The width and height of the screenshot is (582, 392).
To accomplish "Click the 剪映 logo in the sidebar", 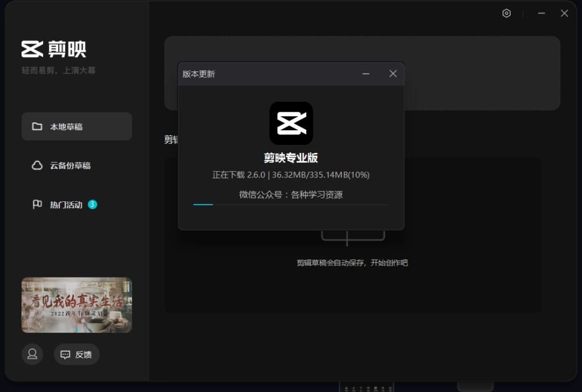I will tap(54, 49).
